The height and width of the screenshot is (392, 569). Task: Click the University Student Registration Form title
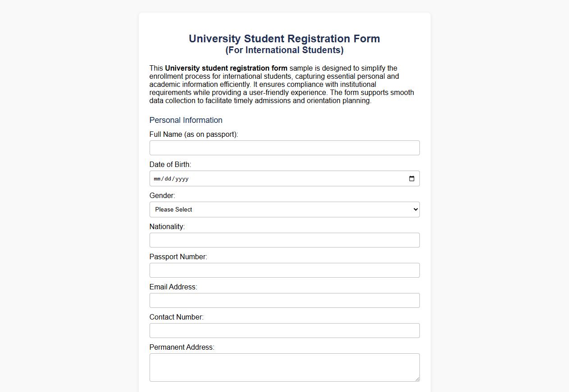coord(284,39)
